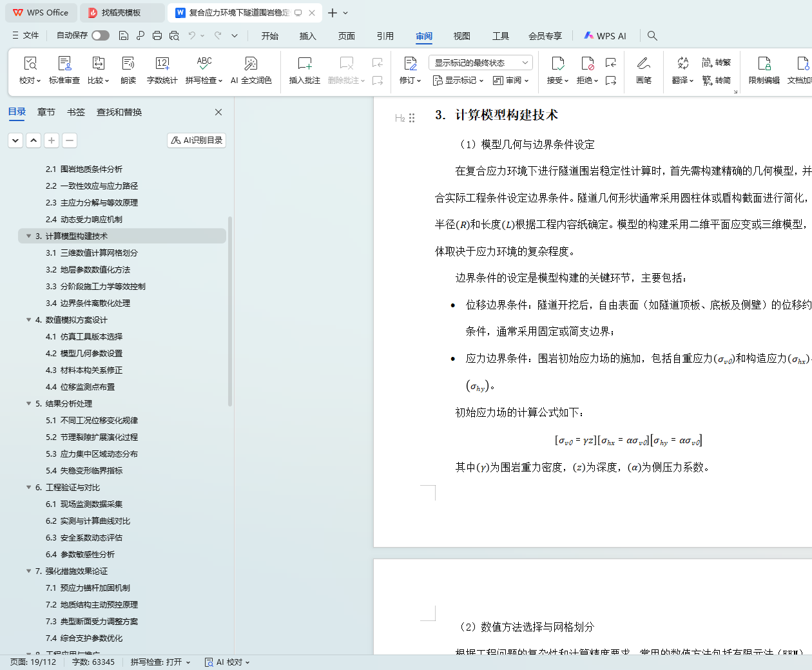Click the 限制编辑 restrict editing icon

(x=764, y=64)
